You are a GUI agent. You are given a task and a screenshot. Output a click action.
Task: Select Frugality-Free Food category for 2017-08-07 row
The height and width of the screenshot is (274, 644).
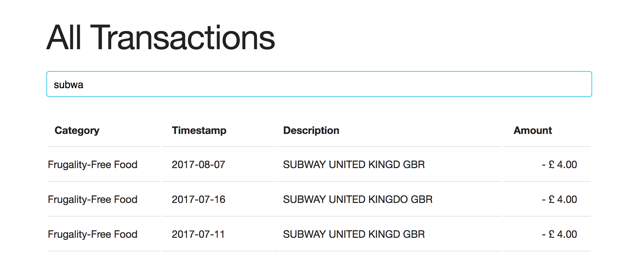point(92,165)
